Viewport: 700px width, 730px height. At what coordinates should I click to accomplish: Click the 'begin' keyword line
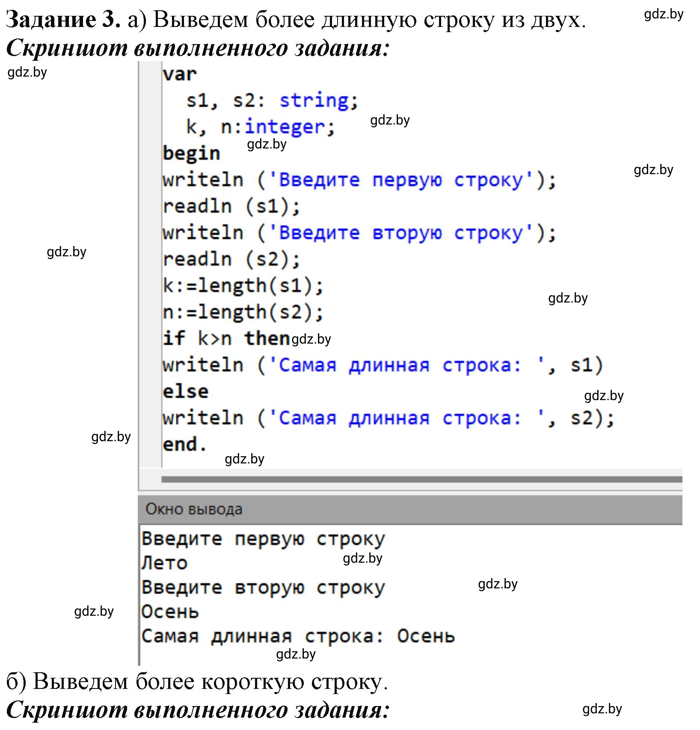point(191,153)
